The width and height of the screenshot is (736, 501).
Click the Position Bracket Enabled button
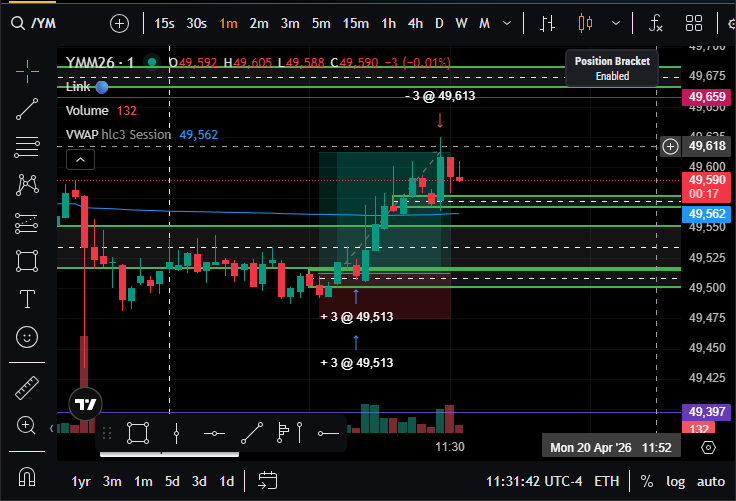point(612,68)
